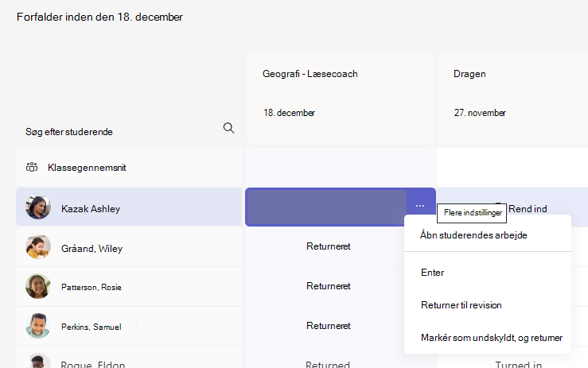Click Perkins, Samuel's avatar photo
Image resolution: width=588 pixels, height=368 pixels.
[38, 326]
